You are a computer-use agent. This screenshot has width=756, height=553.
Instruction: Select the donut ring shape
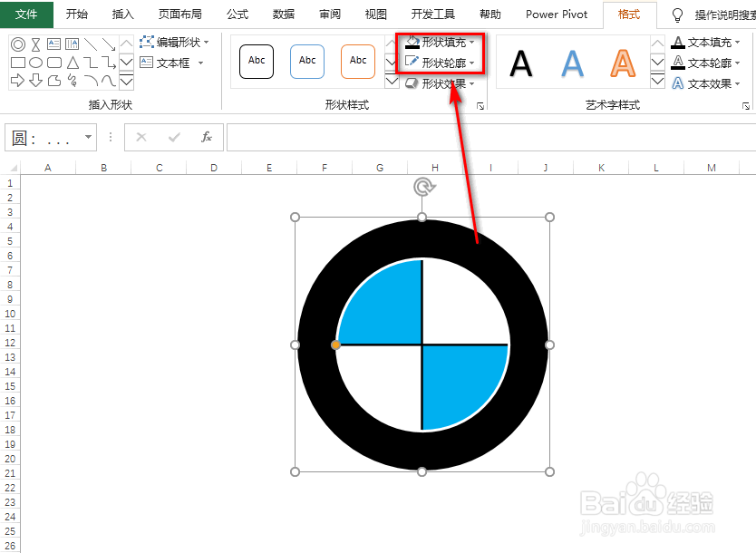(x=18, y=44)
